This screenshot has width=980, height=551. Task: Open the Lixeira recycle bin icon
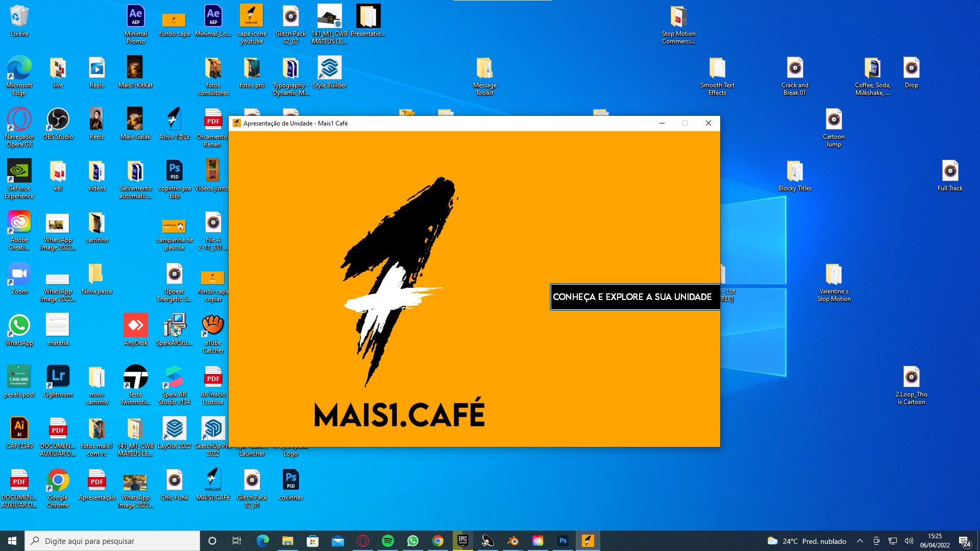[19, 21]
